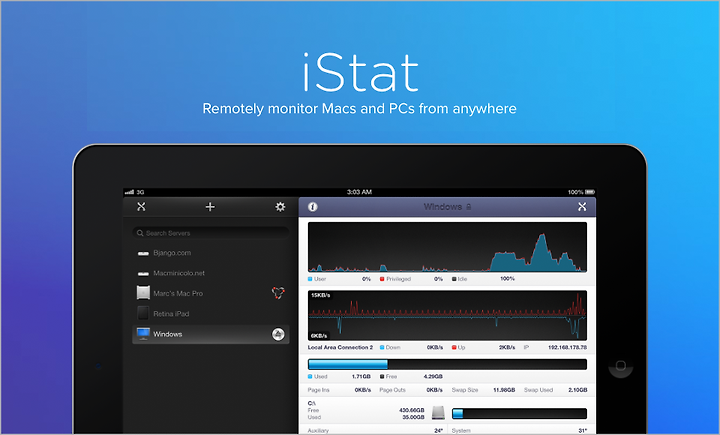Image resolution: width=720 pixels, height=435 pixels.
Task: Click the disk Free 430.66GB value
Action: pos(412,410)
